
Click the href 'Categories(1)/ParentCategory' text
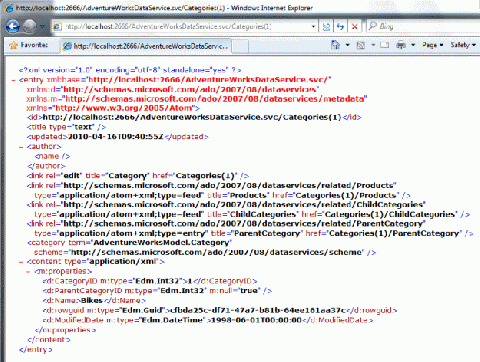(x=394, y=233)
